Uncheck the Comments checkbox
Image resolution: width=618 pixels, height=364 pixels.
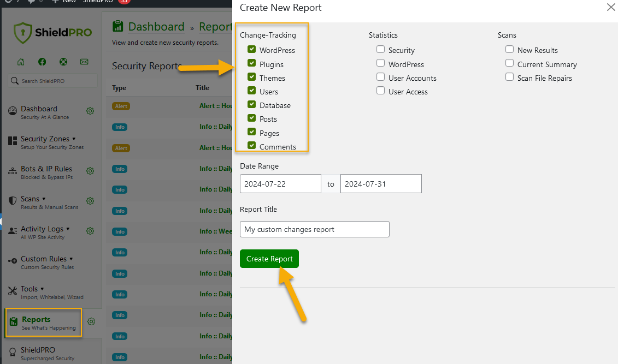tap(251, 146)
